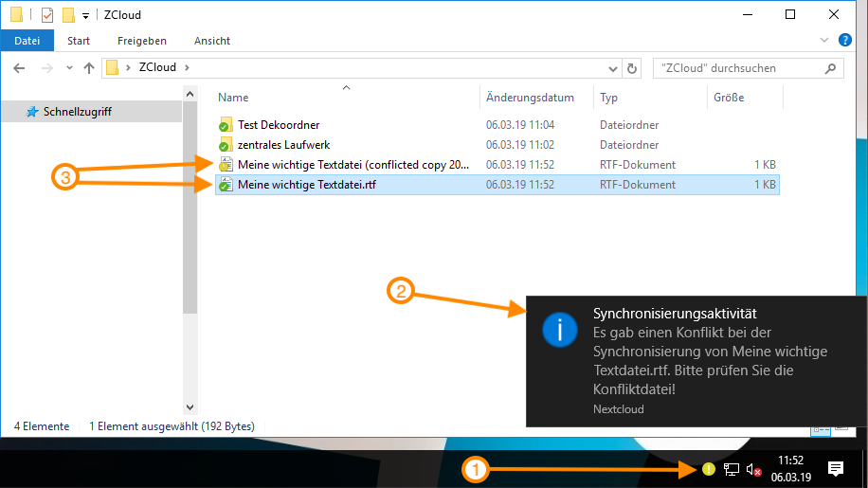The height and width of the screenshot is (488, 868).
Task: Click the Schnellzugriff star icon
Action: 32,112
